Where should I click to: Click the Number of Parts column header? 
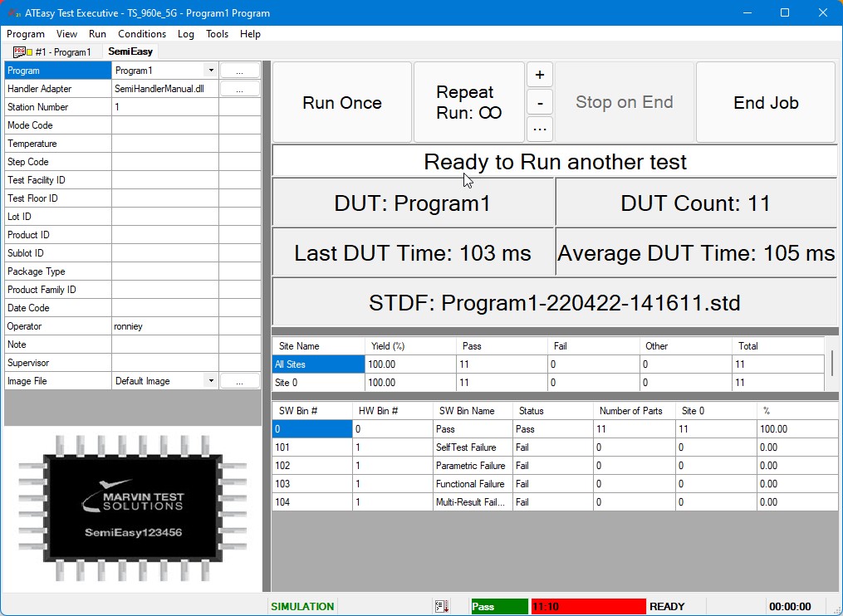tap(635, 411)
